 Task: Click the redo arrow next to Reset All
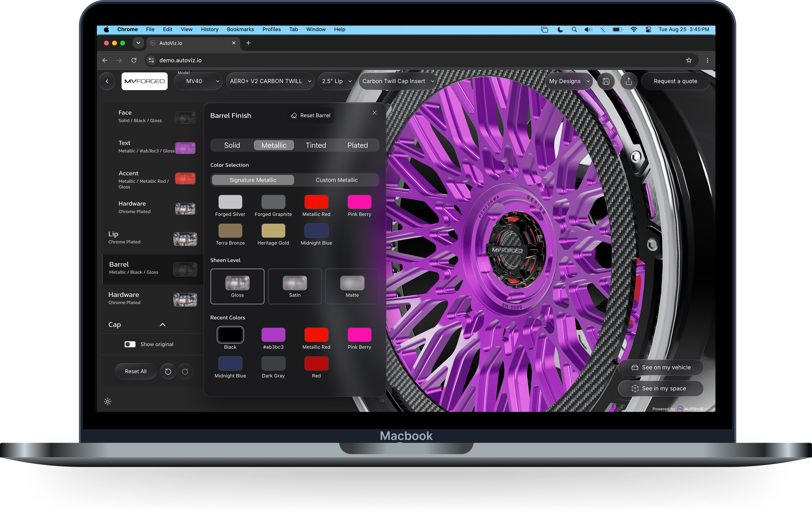185,371
